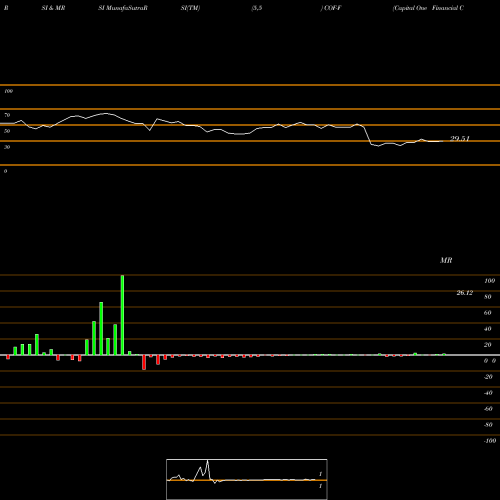
Task: Click the RSI scale label 100
Action: click(x=8, y=91)
